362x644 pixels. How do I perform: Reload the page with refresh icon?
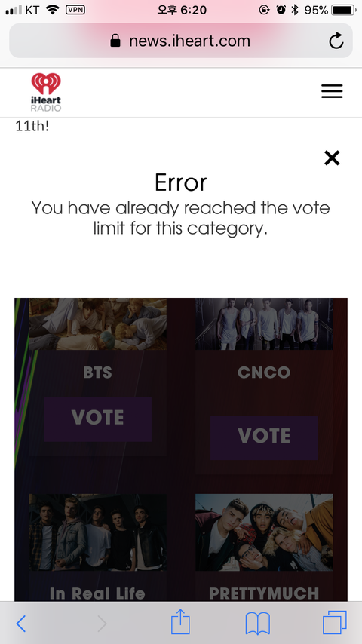[336, 41]
